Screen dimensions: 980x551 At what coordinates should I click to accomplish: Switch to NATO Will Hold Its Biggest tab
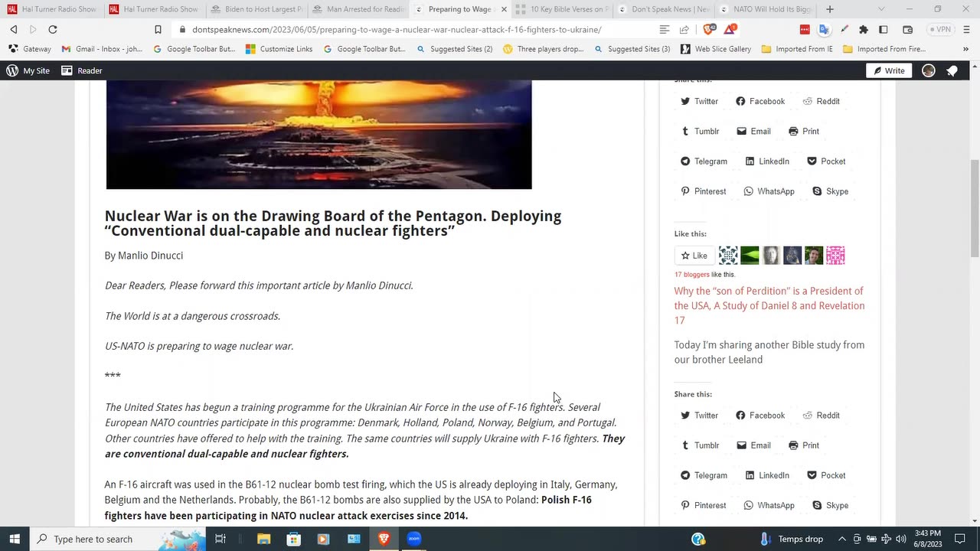766,9
